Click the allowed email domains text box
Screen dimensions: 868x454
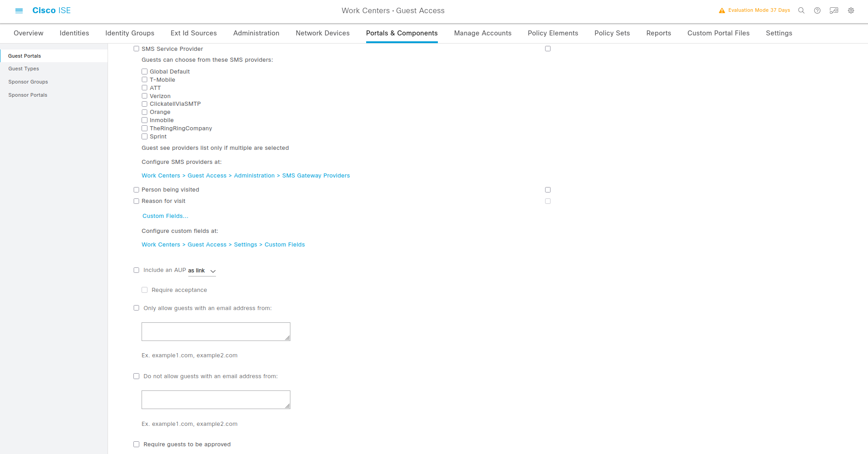click(216, 332)
